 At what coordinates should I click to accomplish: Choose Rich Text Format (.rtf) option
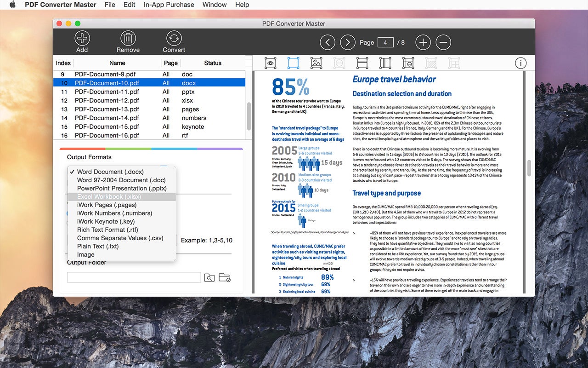122,230
